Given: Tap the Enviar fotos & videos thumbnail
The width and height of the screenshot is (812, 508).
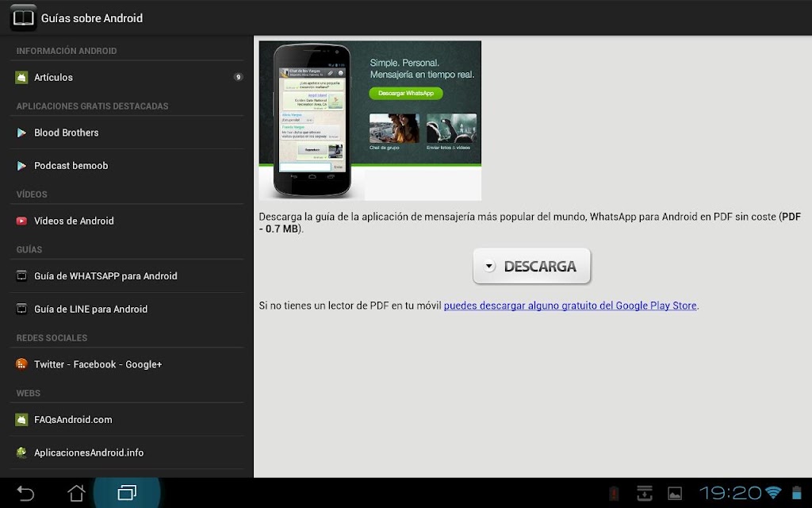Looking at the screenshot, I should pyautogui.click(x=451, y=128).
